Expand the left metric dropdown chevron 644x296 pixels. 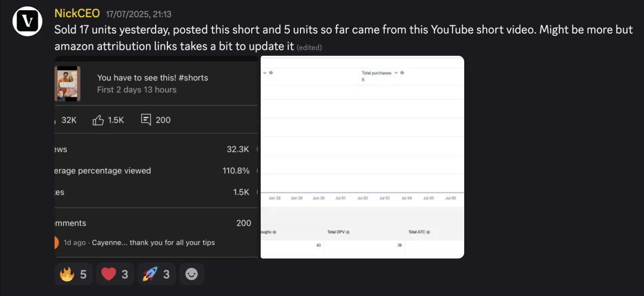coord(264,72)
